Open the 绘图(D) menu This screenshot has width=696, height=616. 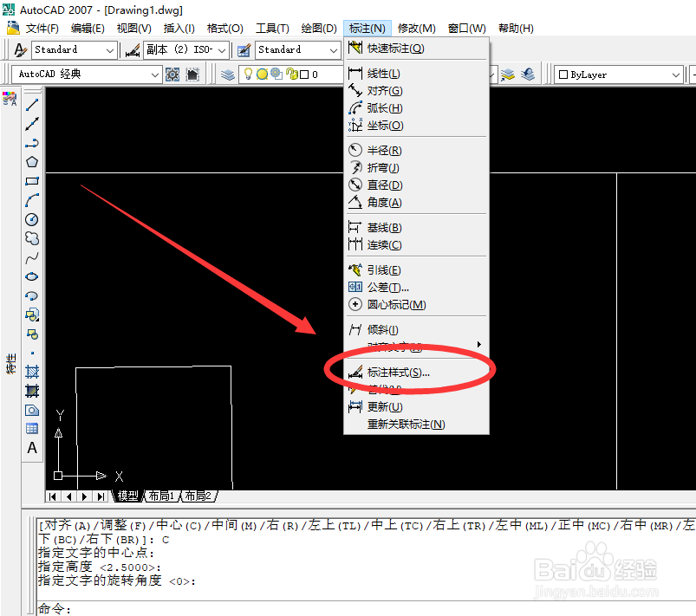tap(319, 29)
